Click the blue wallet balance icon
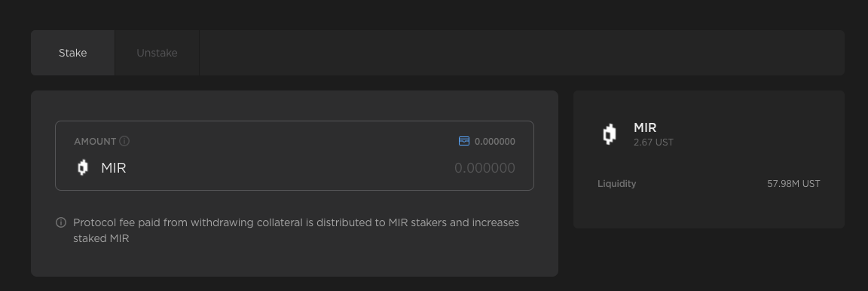This screenshot has height=291, width=868. click(x=464, y=141)
